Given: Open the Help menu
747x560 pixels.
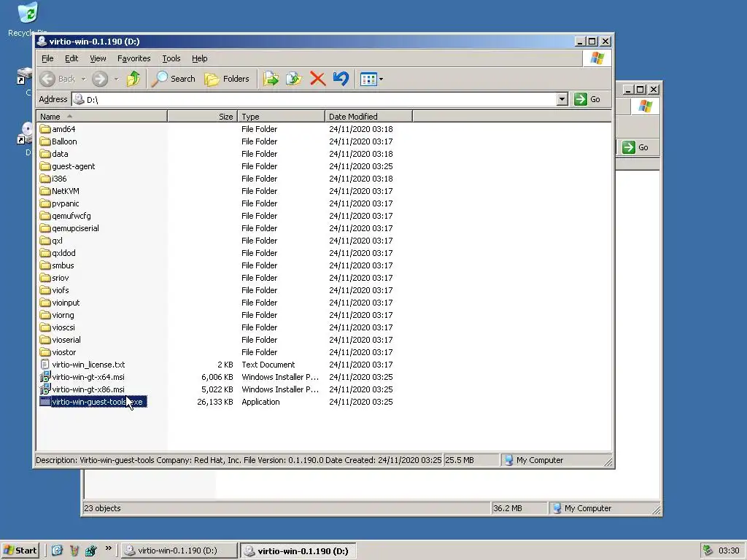Looking at the screenshot, I should tap(200, 58).
